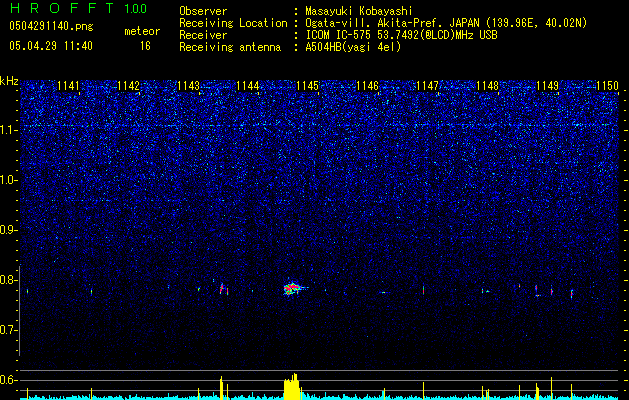Click time marker 1148
This screenshot has height=400, width=629.
pyautogui.click(x=487, y=86)
